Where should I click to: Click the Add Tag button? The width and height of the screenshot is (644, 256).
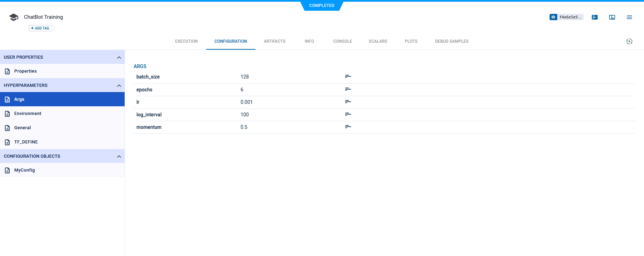[41, 28]
